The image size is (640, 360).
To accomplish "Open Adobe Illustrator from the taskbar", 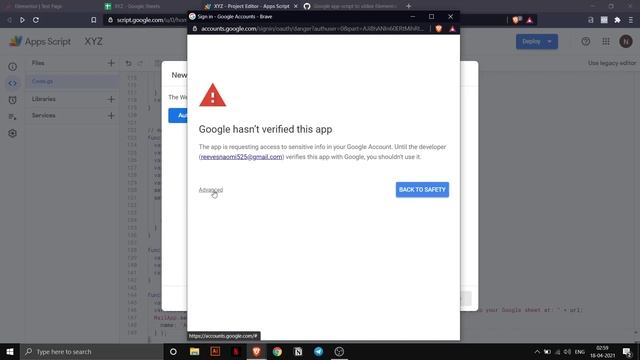I will (x=215, y=351).
